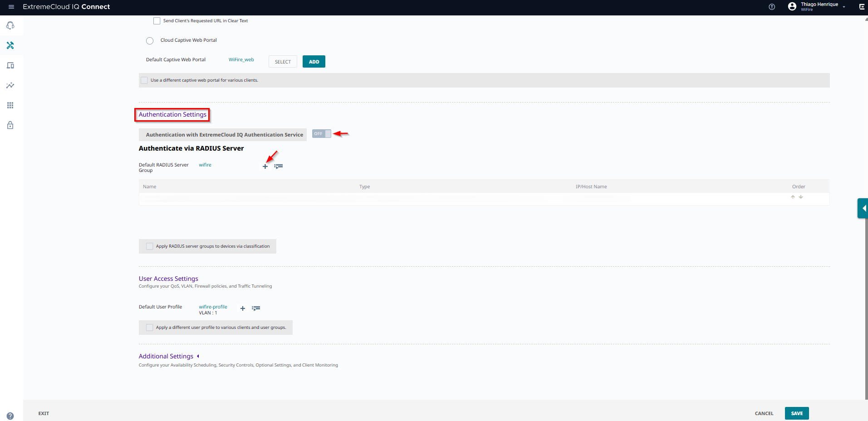This screenshot has width=868, height=421.
Task: Click the SELECT captive web portal button
Action: (x=283, y=62)
